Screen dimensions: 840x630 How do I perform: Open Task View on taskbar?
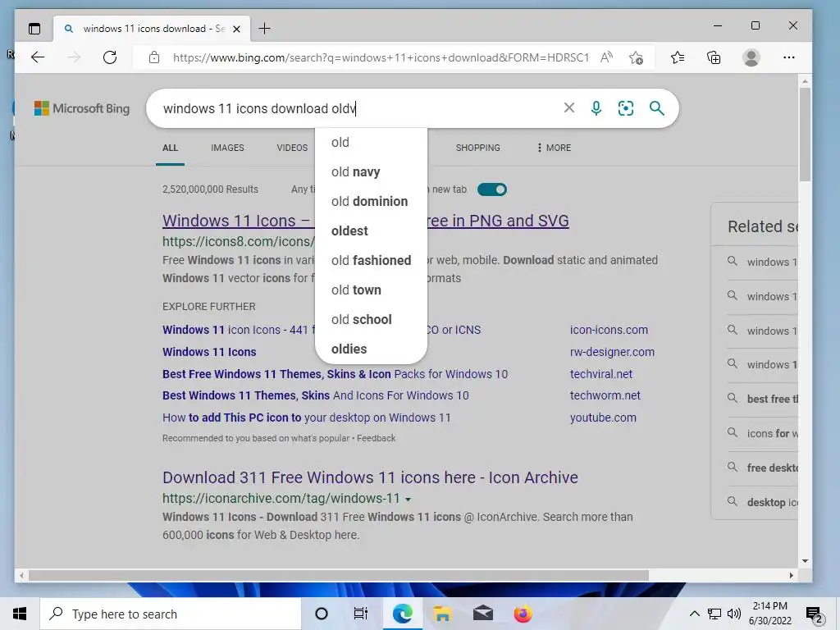(x=361, y=614)
